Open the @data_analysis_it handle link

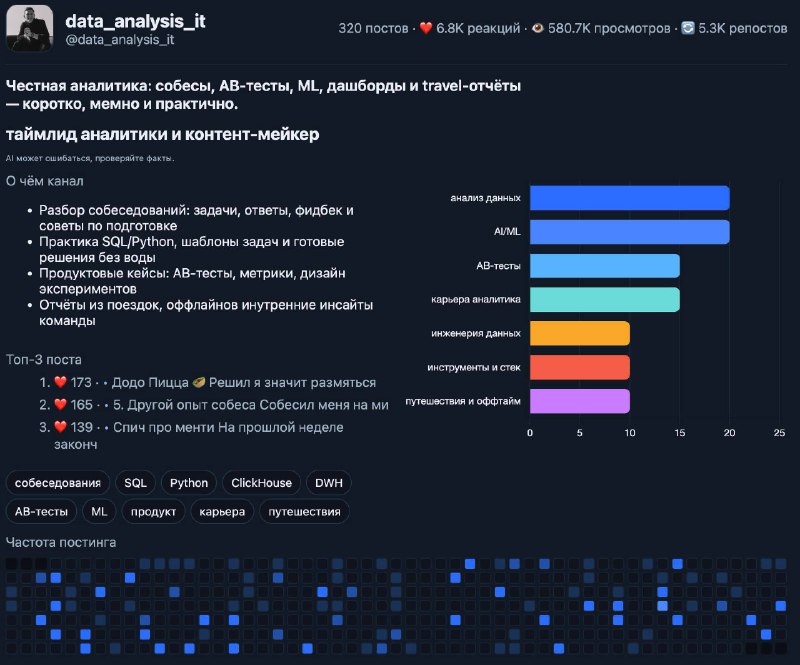(120, 40)
